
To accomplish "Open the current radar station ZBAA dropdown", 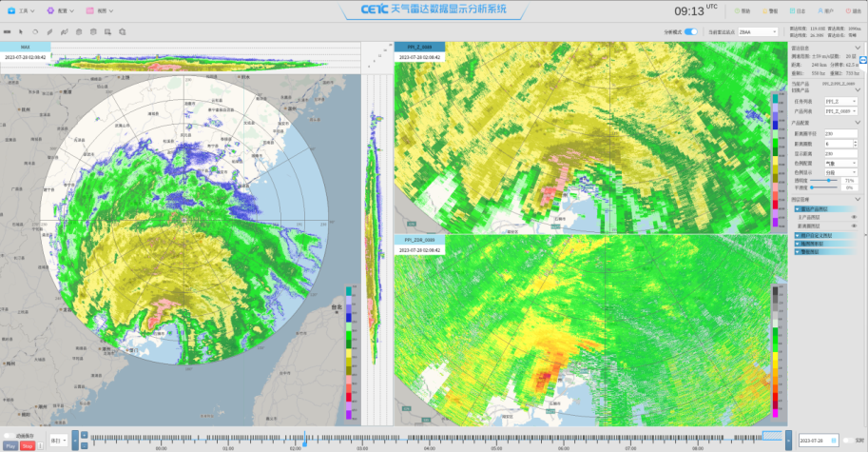I will 758,32.
